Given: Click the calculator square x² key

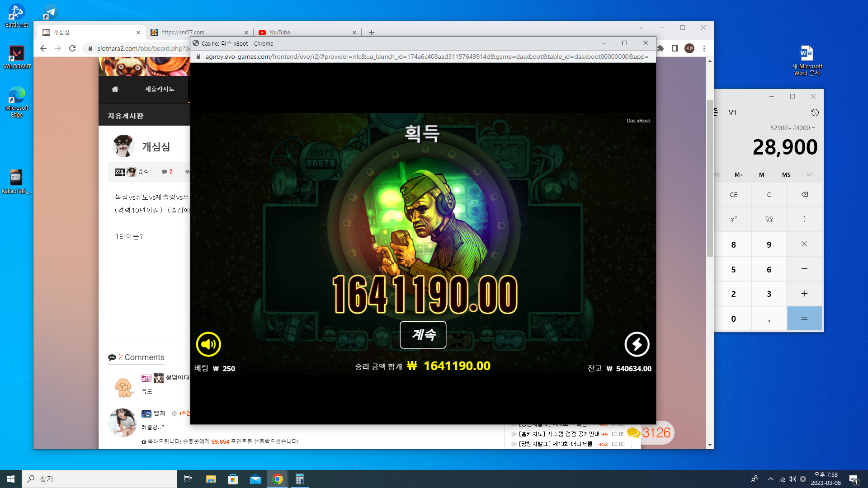Looking at the screenshot, I should pyautogui.click(x=733, y=219).
